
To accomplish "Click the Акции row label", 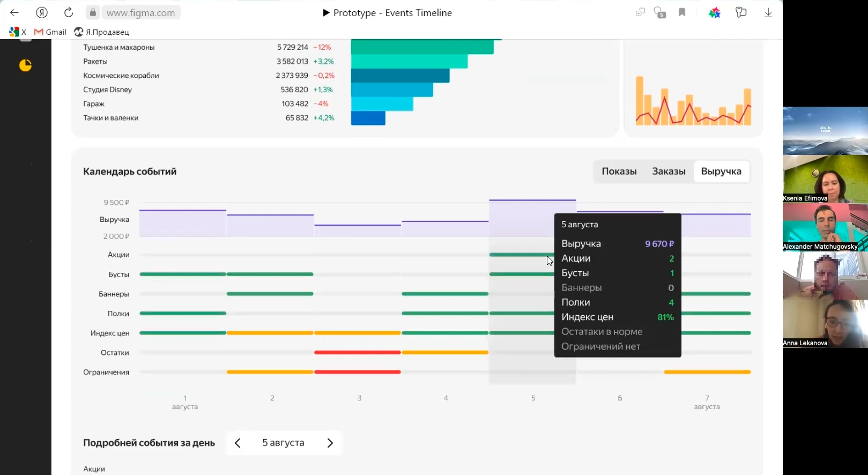I will tap(118, 255).
